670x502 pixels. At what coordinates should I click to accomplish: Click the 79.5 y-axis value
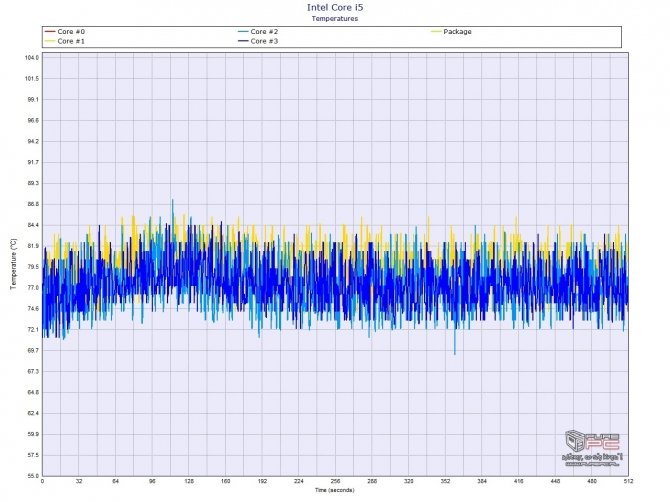click(x=32, y=267)
